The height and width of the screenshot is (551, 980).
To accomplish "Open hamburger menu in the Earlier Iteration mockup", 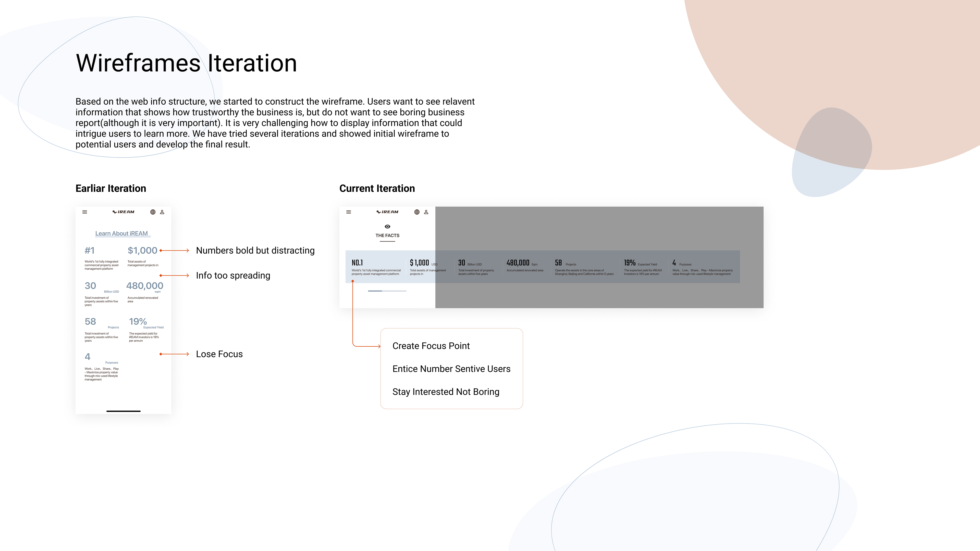I will pos(85,212).
